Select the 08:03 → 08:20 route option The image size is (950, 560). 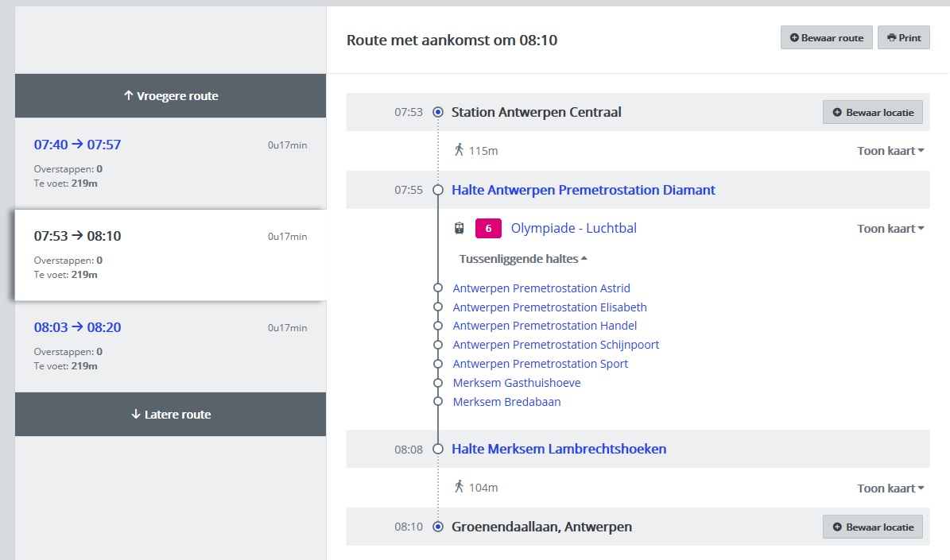[x=78, y=327]
